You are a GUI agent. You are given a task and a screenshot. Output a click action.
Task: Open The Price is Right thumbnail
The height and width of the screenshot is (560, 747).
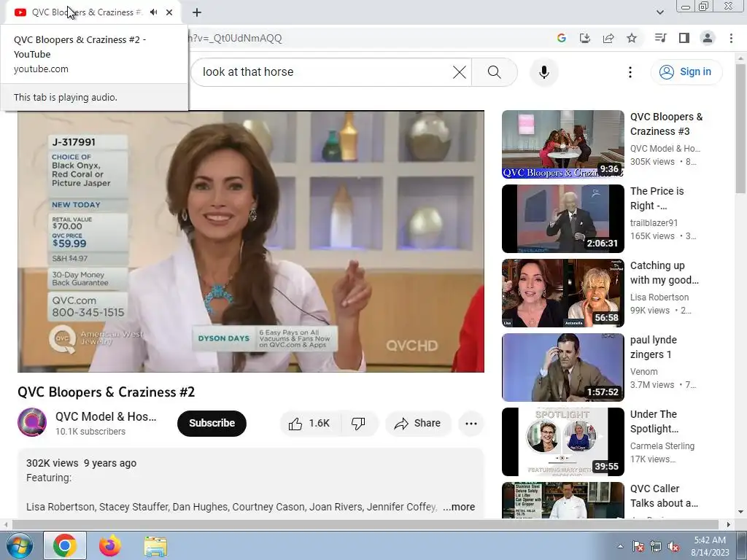tap(562, 219)
